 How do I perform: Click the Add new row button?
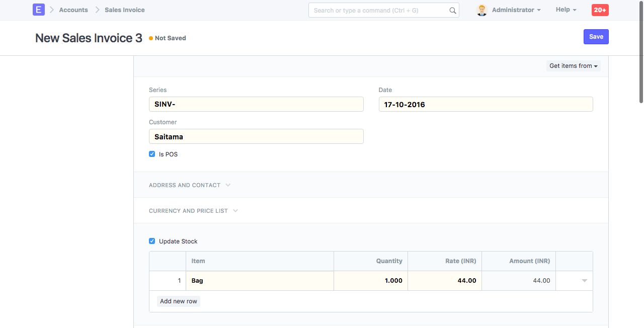179,301
